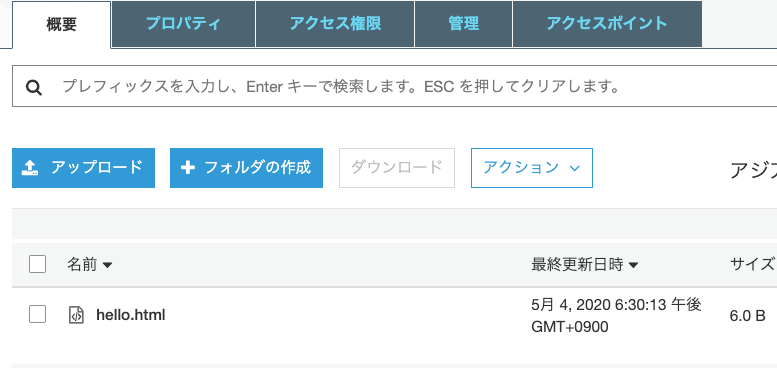
Task: Switch to the プロパティ tab
Action: [x=183, y=24]
